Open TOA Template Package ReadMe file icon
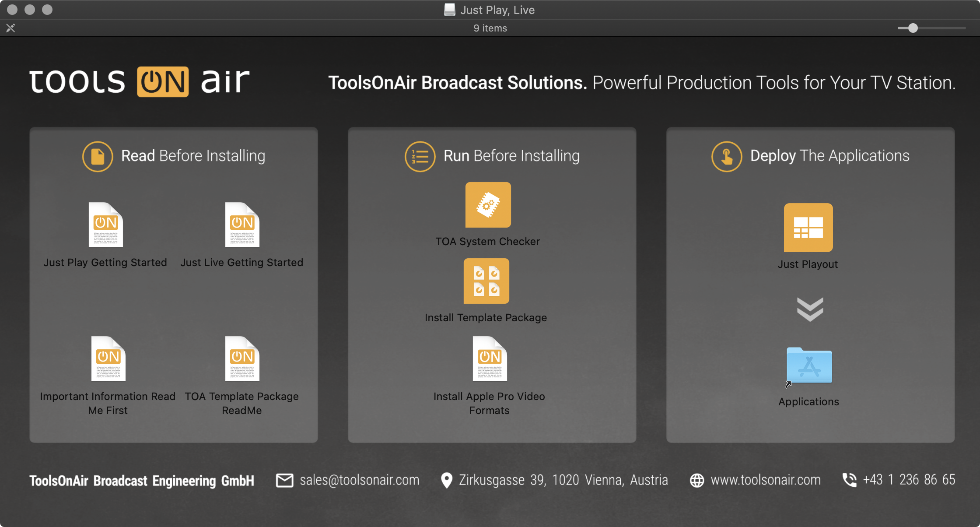 [242, 359]
